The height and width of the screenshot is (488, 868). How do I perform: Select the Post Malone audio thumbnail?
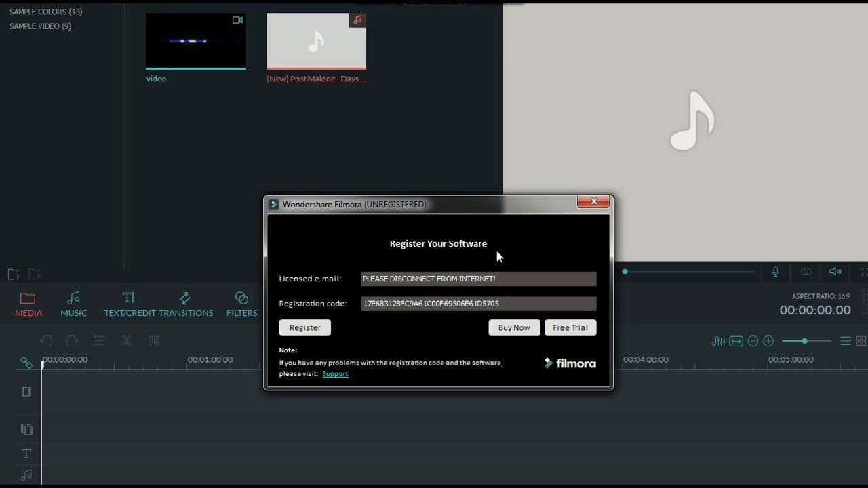click(316, 41)
